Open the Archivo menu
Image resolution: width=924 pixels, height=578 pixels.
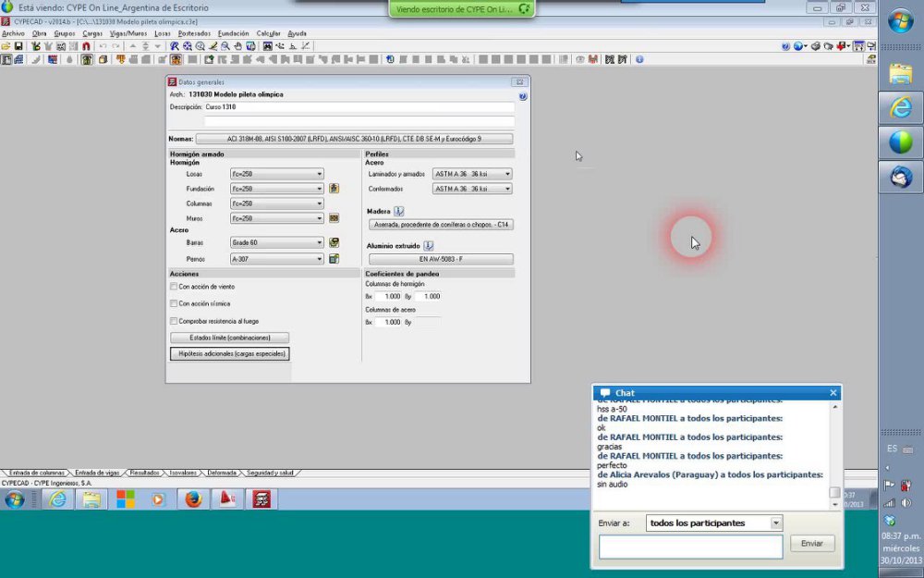click(x=13, y=33)
